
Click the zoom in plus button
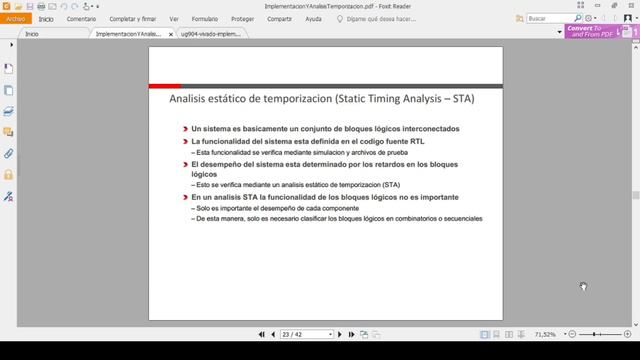628,334
